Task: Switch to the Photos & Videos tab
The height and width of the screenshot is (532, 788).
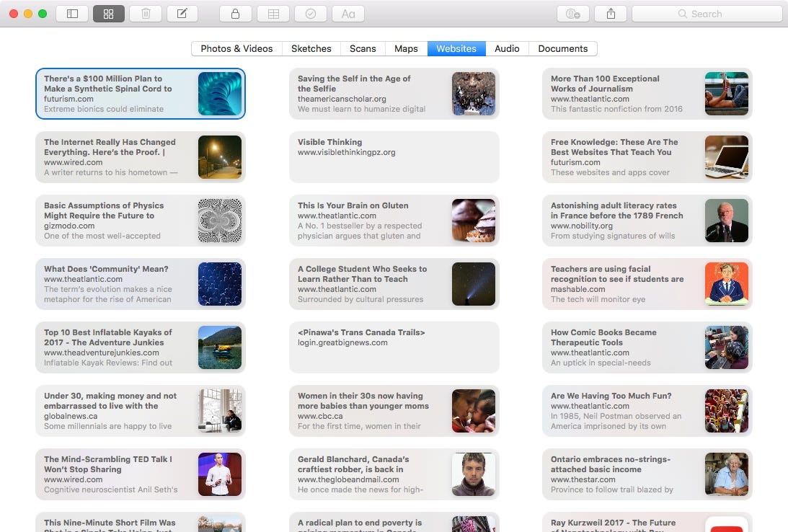Action: click(236, 49)
